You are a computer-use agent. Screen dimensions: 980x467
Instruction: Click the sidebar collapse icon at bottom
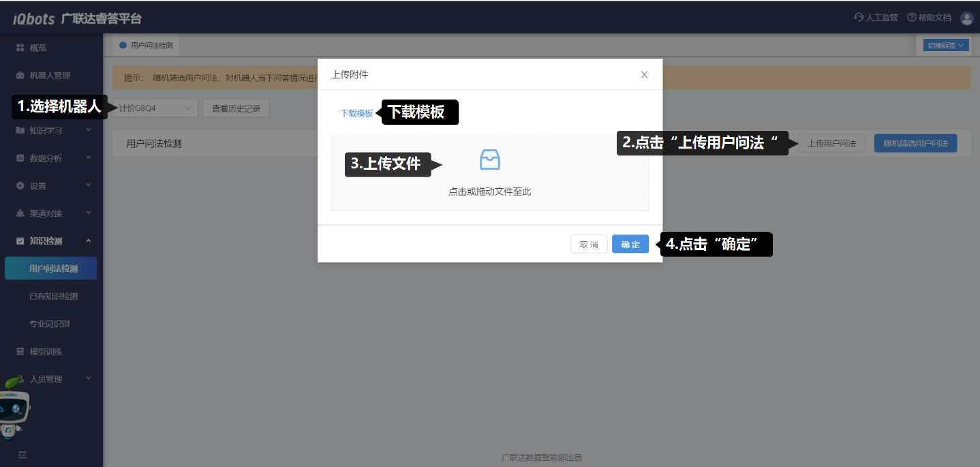point(22,455)
